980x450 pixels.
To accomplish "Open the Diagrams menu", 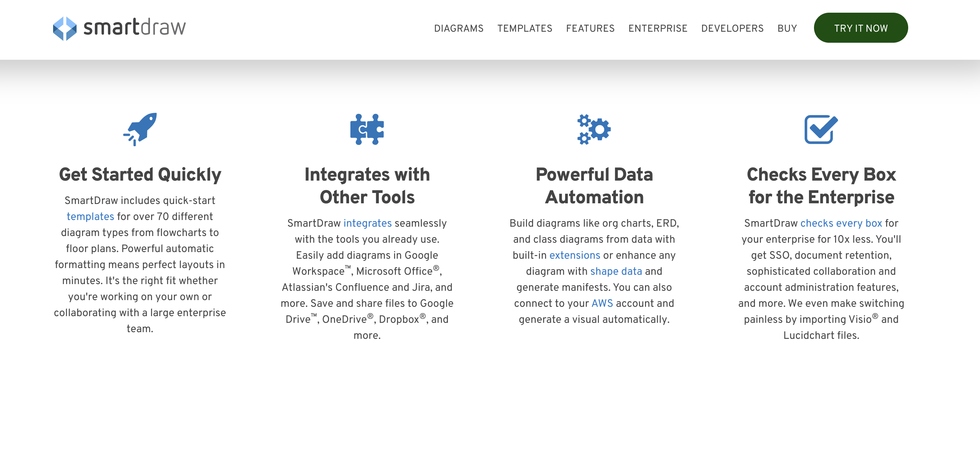I will coord(458,28).
